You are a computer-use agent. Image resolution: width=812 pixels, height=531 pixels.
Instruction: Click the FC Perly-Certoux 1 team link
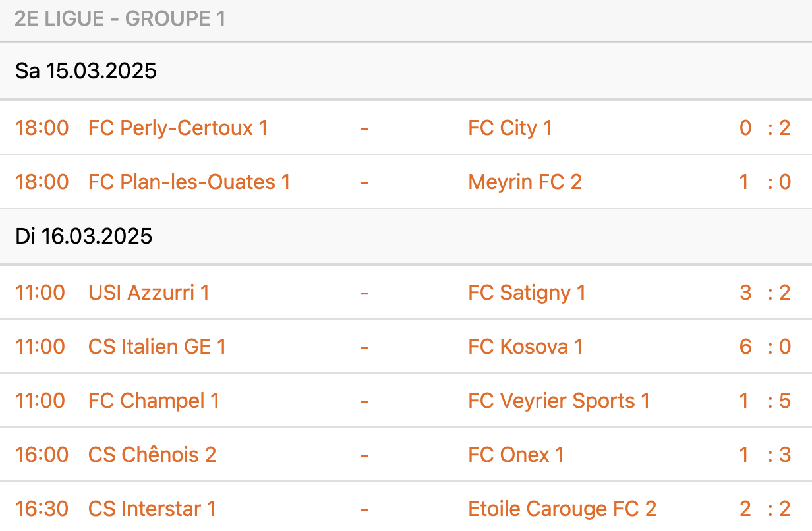[178, 128]
